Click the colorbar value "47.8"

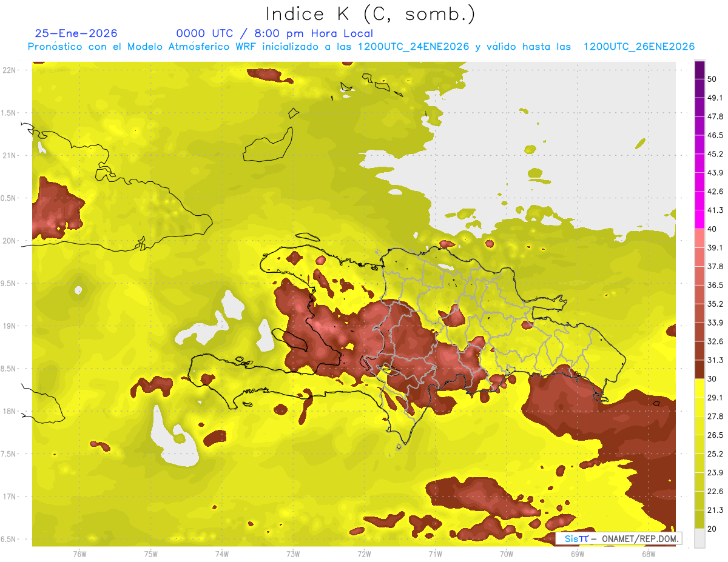716,116
